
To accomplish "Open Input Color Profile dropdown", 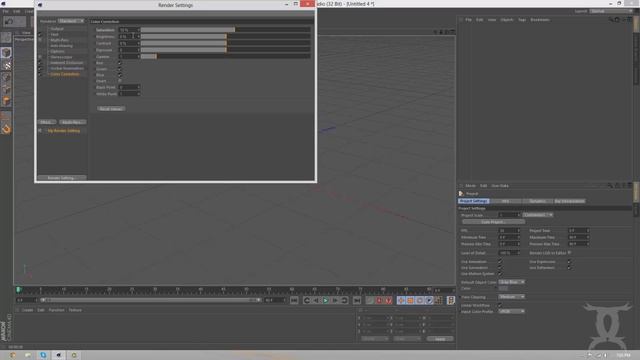I will 511,311.
